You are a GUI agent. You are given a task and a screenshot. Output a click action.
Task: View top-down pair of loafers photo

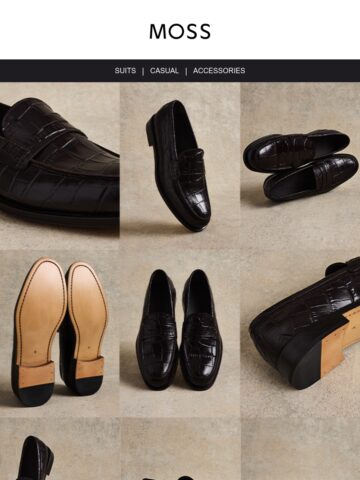180,333
